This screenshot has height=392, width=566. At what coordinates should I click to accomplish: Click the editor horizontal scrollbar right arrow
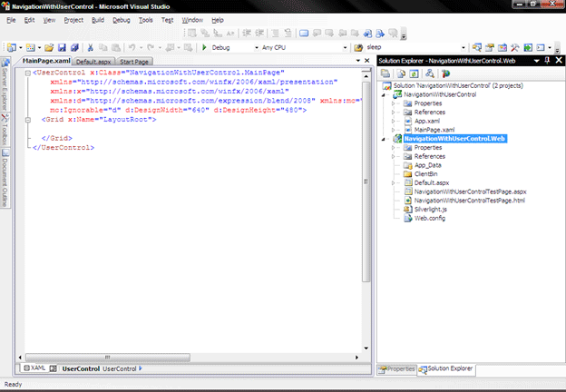(356, 358)
